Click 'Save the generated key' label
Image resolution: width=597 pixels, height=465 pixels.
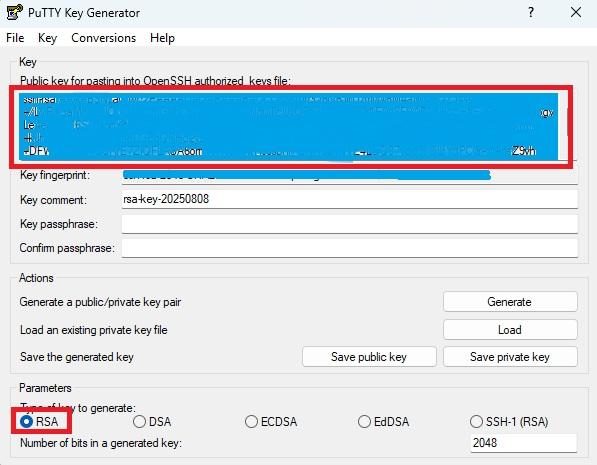(77, 357)
